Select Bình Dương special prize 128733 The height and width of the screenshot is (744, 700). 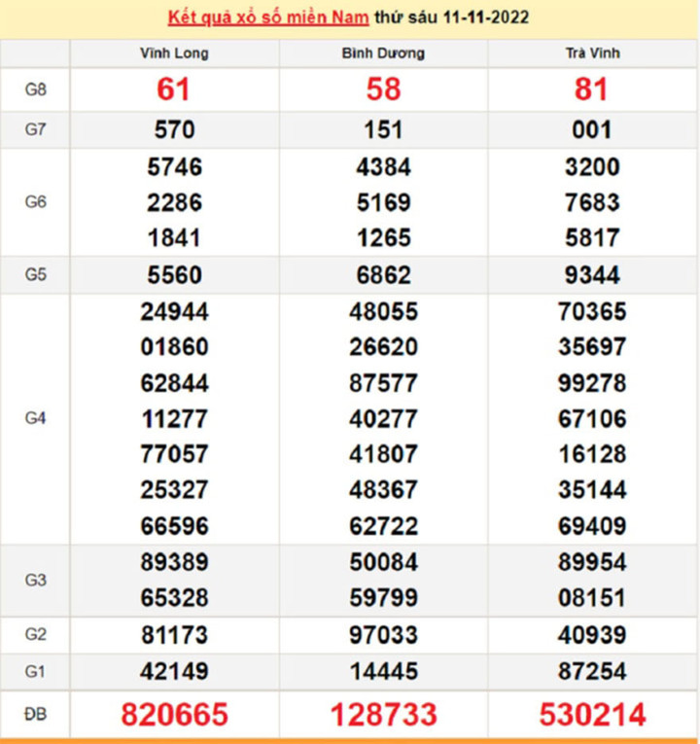pyautogui.click(x=383, y=716)
